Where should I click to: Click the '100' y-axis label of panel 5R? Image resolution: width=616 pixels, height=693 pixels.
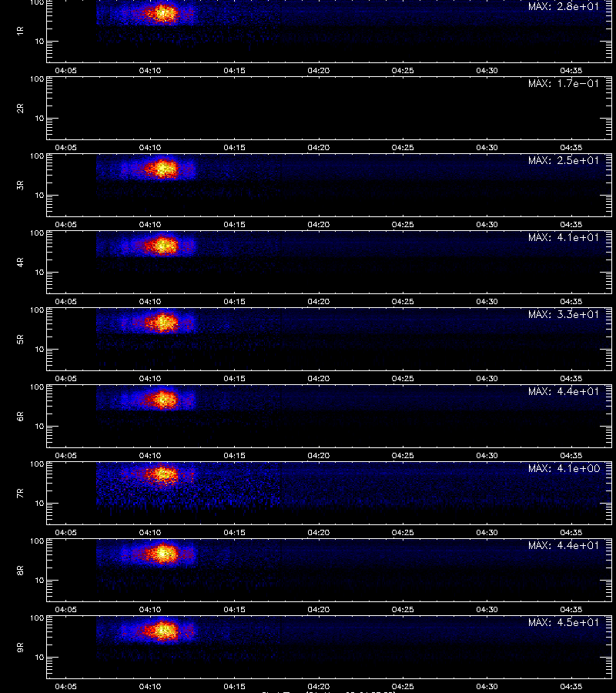(37, 310)
